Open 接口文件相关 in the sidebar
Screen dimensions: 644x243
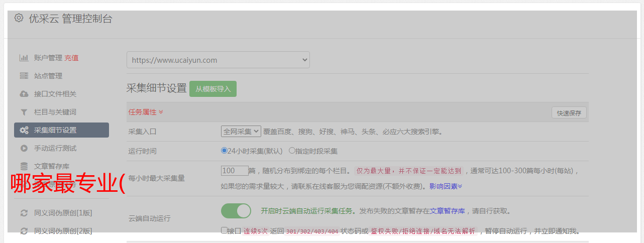(x=55, y=94)
